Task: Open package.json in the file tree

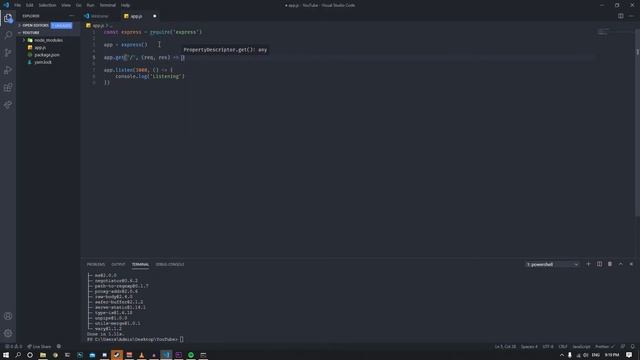Action: (47, 55)
